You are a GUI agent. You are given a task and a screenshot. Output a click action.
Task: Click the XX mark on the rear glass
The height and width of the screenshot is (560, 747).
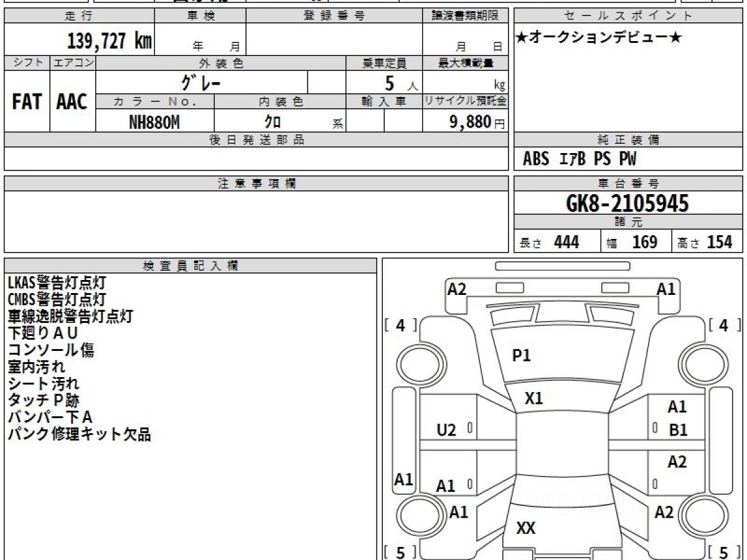526,529
